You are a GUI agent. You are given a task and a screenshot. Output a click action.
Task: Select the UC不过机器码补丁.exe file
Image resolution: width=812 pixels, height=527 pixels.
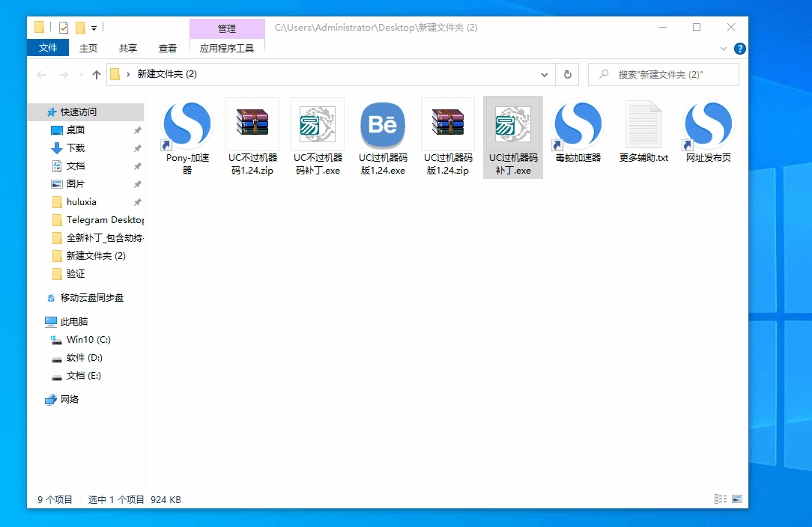(x=318, y=124)
